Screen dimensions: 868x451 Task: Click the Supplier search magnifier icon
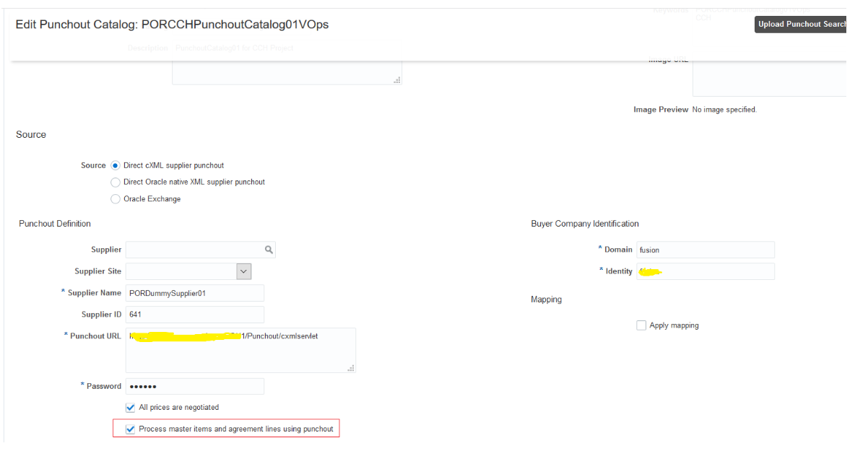(x=269, y=250)
